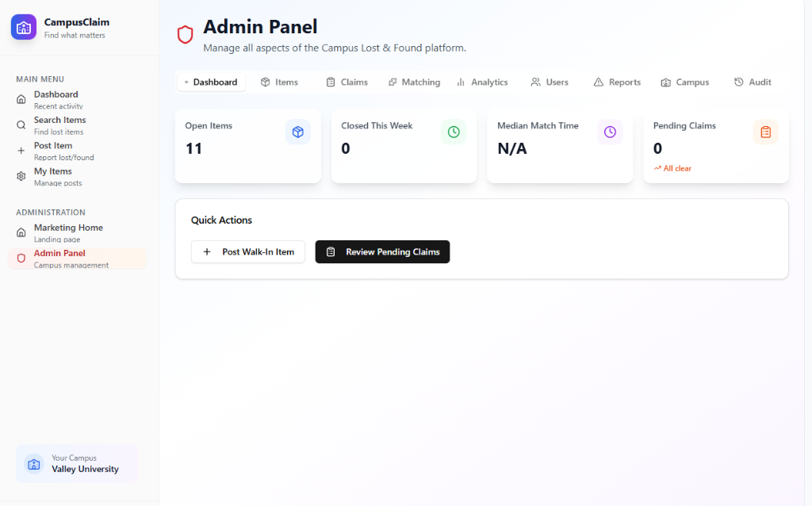Click the warning triangle icon on Reports tab
Image resolution: width=812 pixels, height=506 pixels.
pyautogui.click(x=599, y=82)
